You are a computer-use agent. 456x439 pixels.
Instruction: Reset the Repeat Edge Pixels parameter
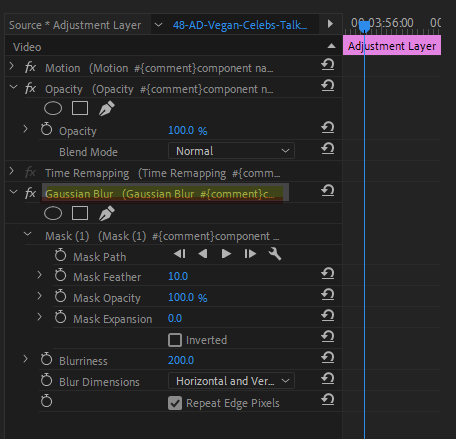point(328,399)
